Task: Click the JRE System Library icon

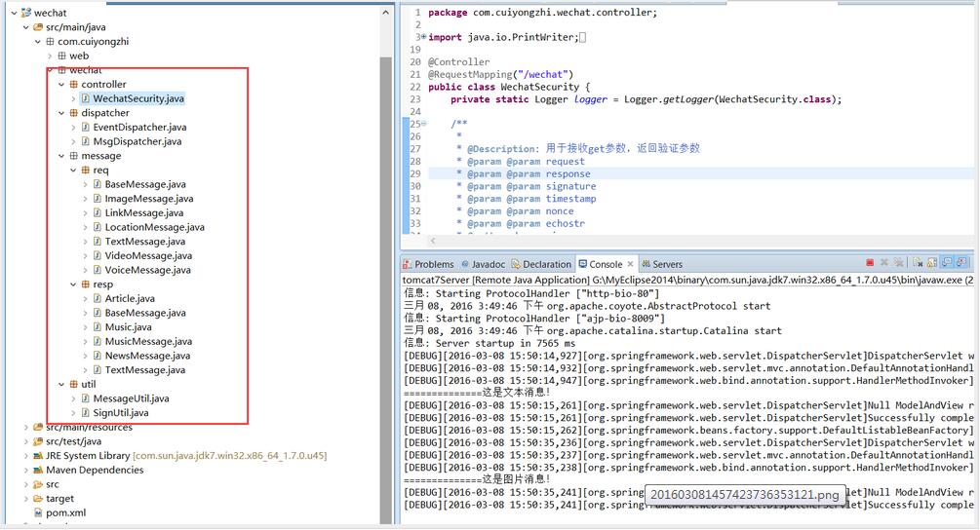Action: pyautogui.click(x=38, y=456)
